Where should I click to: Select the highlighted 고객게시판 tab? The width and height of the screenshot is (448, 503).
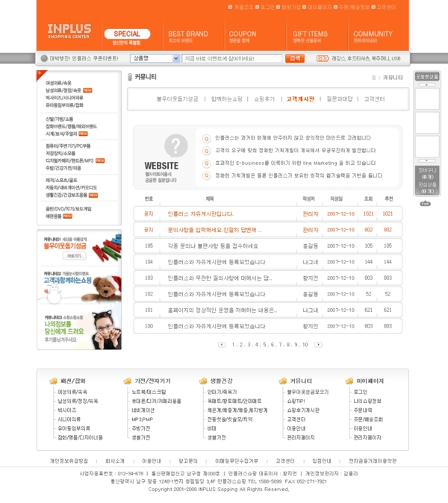click(300, 99)
